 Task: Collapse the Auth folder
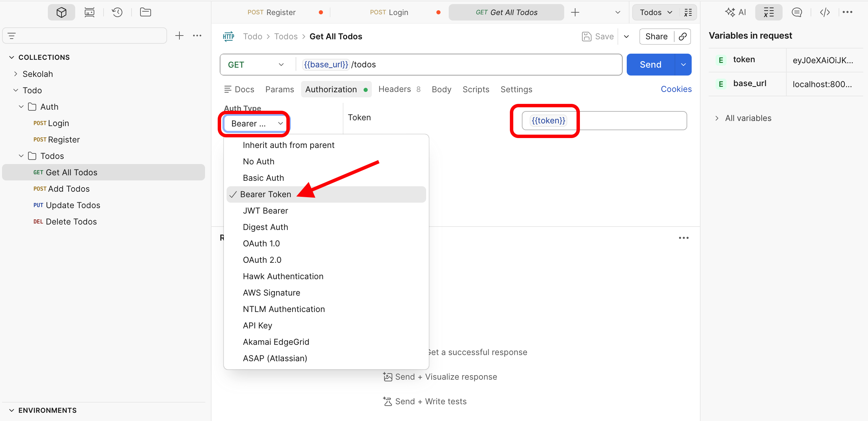21,107
